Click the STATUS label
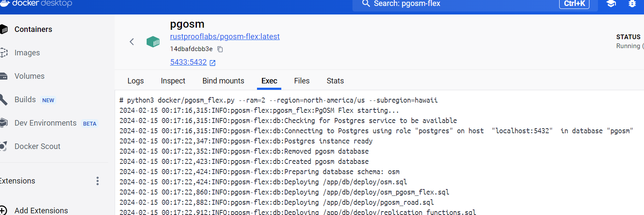The width and height of the screenshot is (644, 215). [628, 37]
